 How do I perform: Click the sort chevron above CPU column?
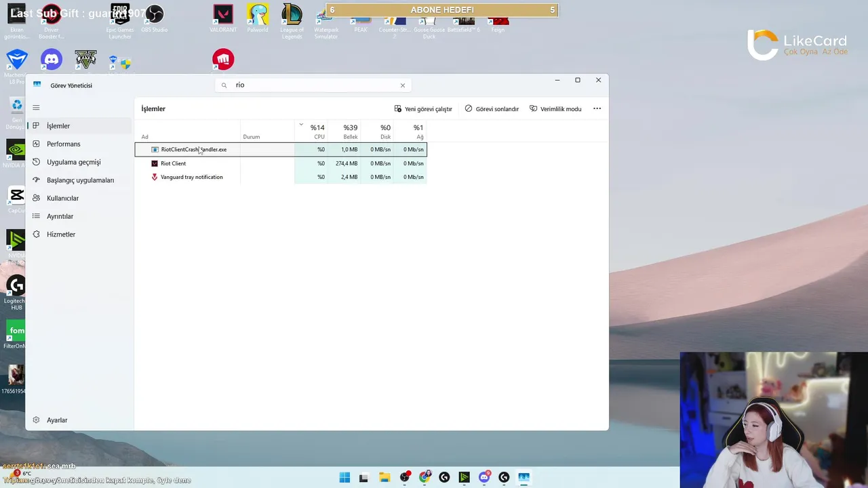pos(301,124)
